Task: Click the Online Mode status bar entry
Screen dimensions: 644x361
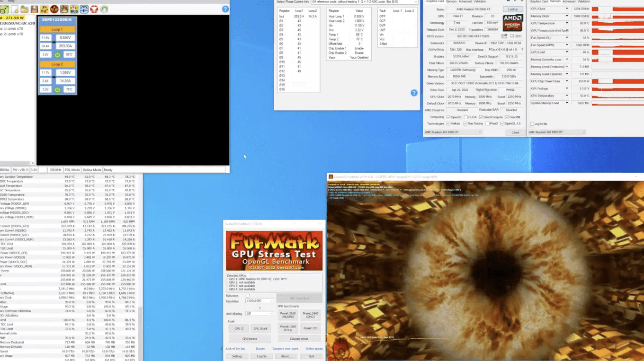Action: pos(92,170)
